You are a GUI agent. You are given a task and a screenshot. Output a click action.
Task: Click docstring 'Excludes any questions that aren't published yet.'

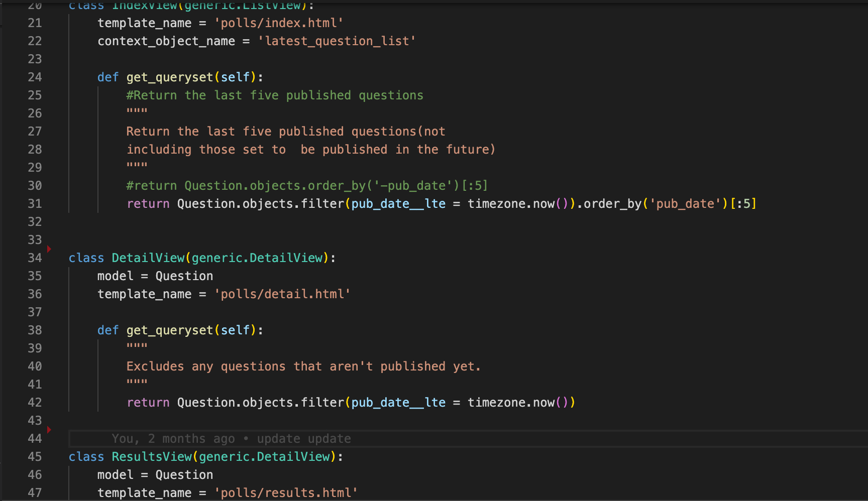pos(304,366)
